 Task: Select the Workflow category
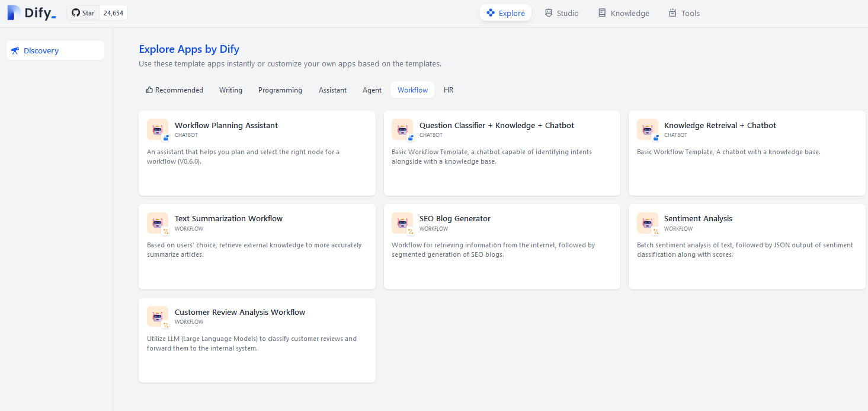tap(412, 90)
